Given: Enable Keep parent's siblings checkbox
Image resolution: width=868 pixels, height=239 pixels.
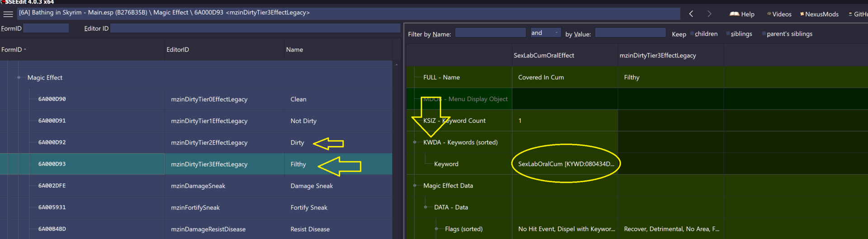Looking at the screenshot, I should pos(764,34).
